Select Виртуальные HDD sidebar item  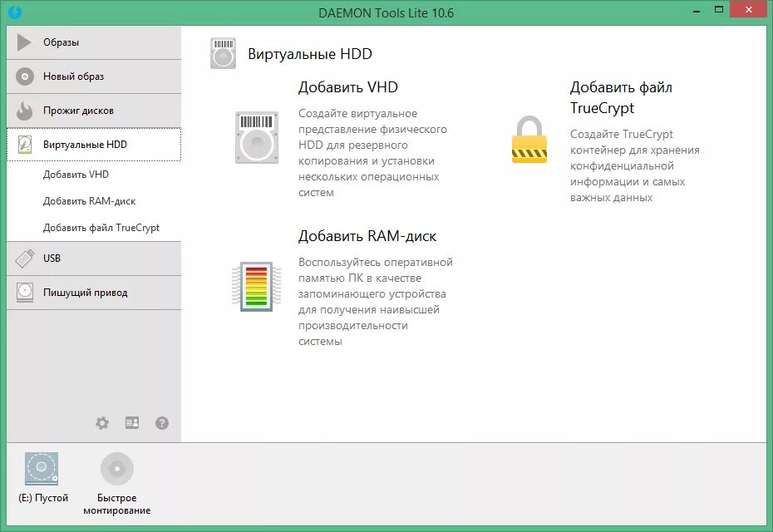[94, 145]
